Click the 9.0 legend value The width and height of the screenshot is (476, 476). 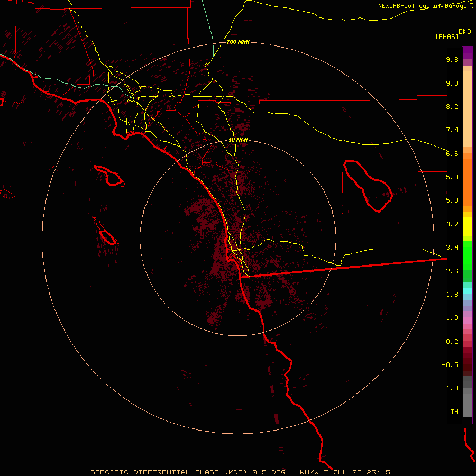pos(452,83)
